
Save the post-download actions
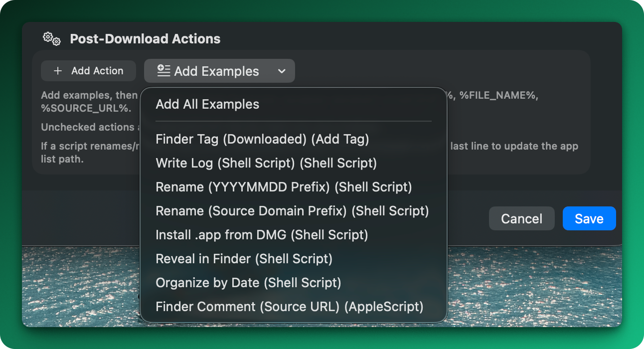pos(589,218)
